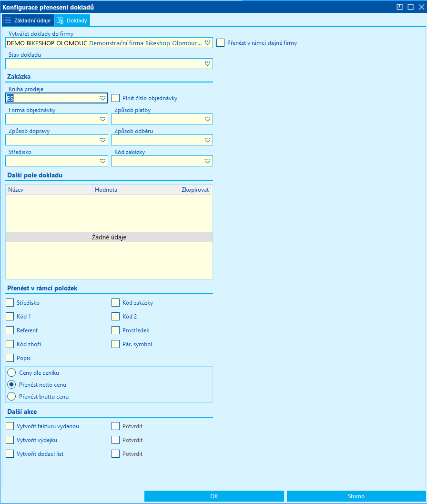Open the Stav dokladu dropdown

[x=208, y=63]
